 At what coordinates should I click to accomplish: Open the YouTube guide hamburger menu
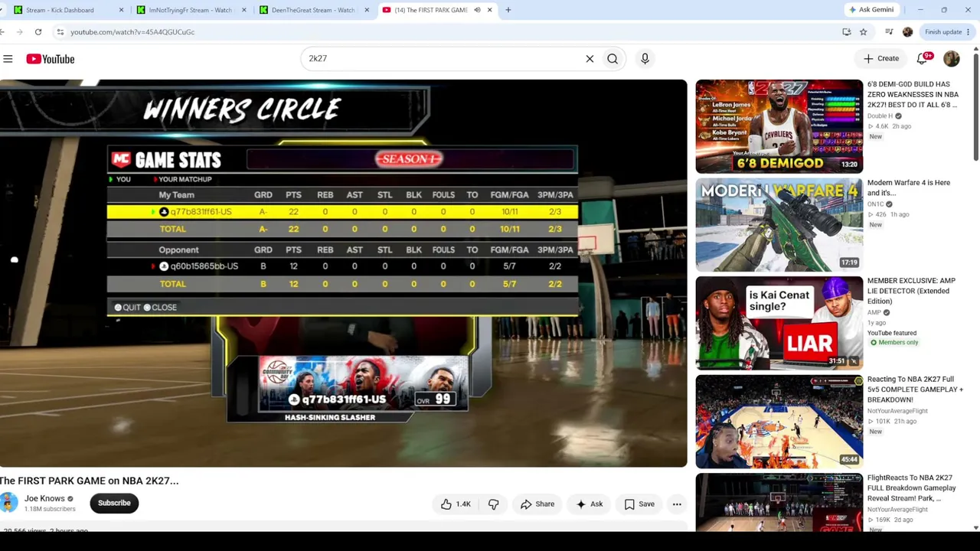click(8, 59)
